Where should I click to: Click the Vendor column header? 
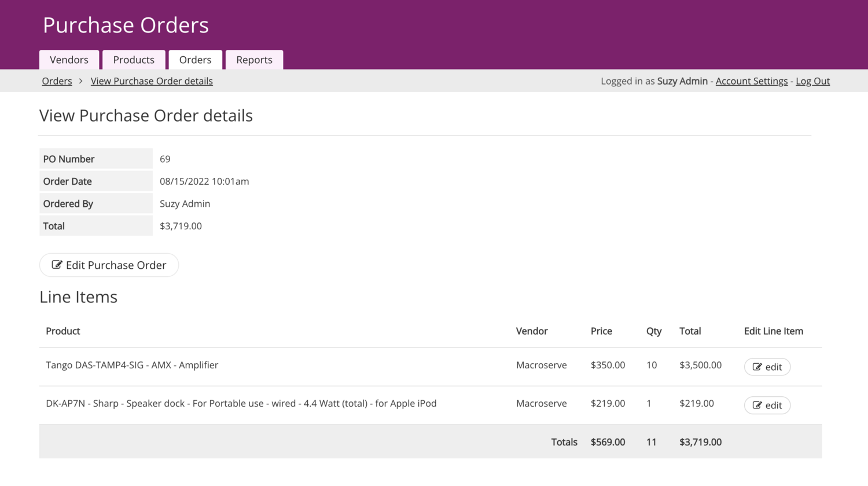coord(531,331)
